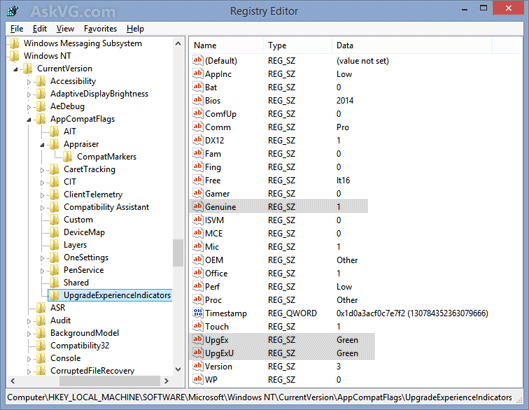Click the string icon of the AppInc value
The width and height of the screenshot is (529, 410).
pos(198,74)
